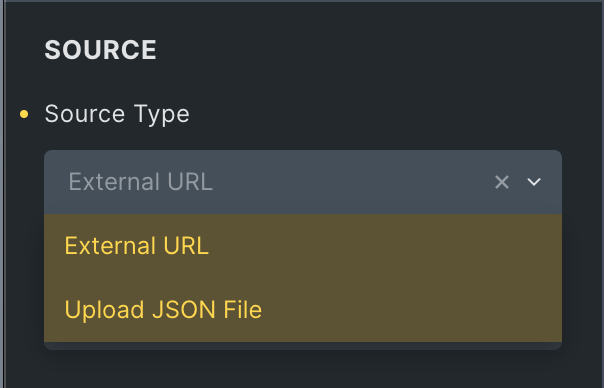The image size is (610, 388).
Task: Toggle the option list via the down-arrow icon
Action: (534, 182)
